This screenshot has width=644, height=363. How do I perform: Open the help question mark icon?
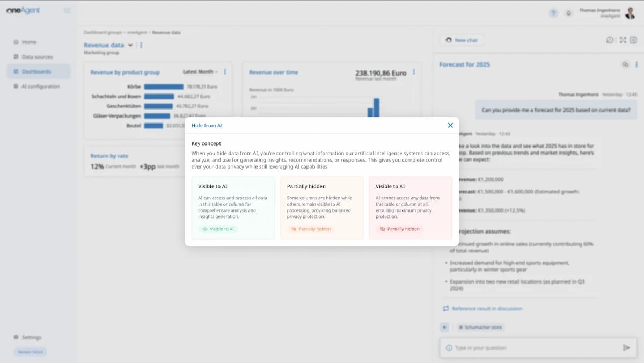point(553,13)
